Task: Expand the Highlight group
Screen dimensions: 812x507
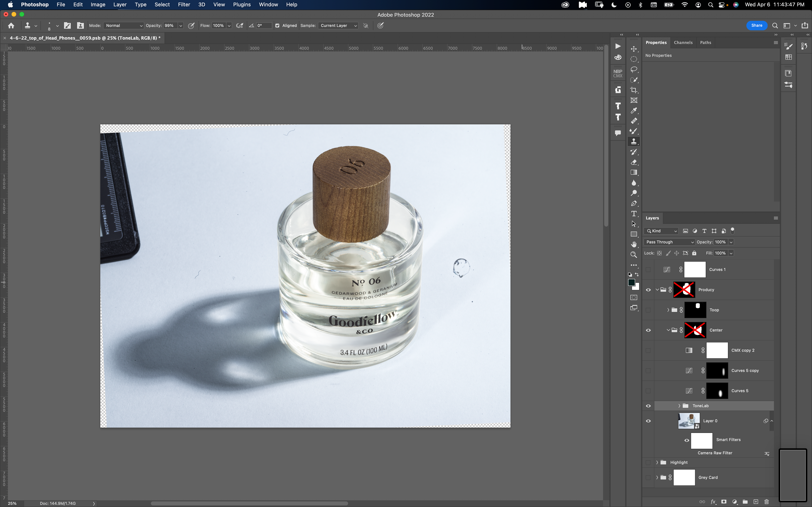Action: pyautogui.click(x=657, y=462)
